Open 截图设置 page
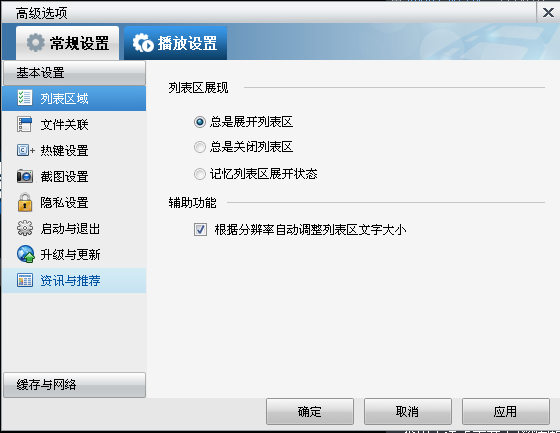 tap(74, 176)
